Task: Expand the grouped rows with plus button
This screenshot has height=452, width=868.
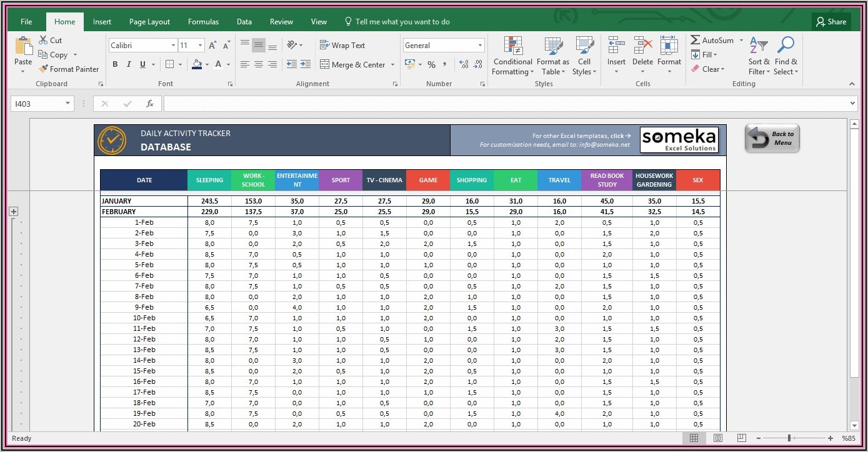Action: (13, 212)
